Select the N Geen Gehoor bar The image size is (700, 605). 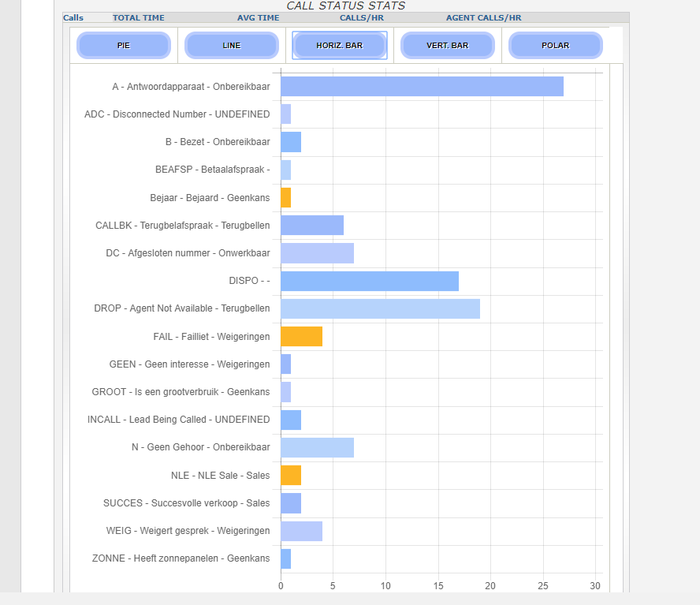[x=317, y=447]
